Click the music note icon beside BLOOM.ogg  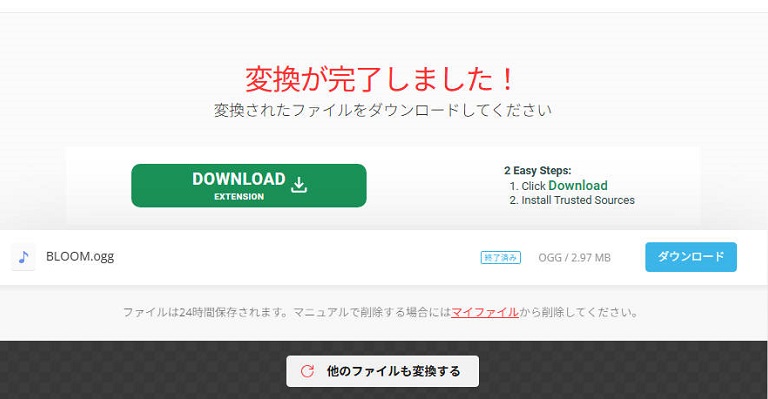(x=23, y=257)
